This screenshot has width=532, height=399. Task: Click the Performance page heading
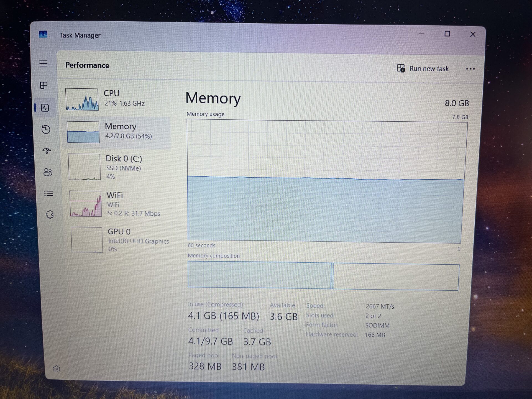(87, 65)
